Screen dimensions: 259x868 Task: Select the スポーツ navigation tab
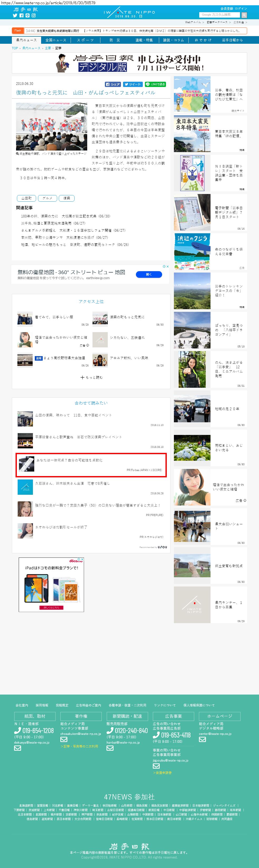click(85, 40)
